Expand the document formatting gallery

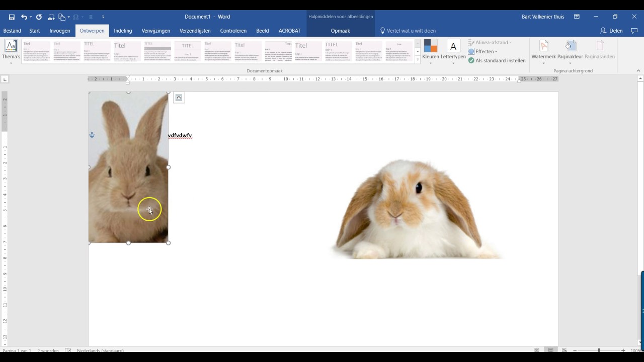pyautogui.click(x=418, y=60)
